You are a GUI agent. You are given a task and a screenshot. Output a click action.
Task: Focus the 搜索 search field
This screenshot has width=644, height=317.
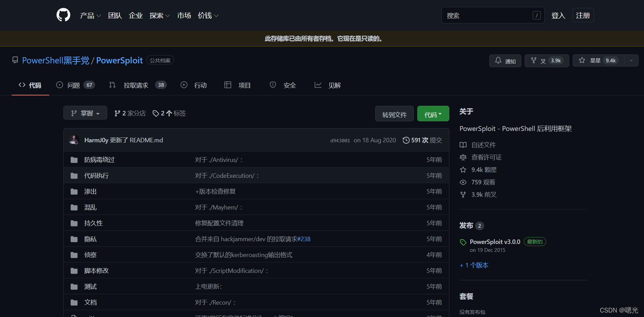[x=493, y=15]
